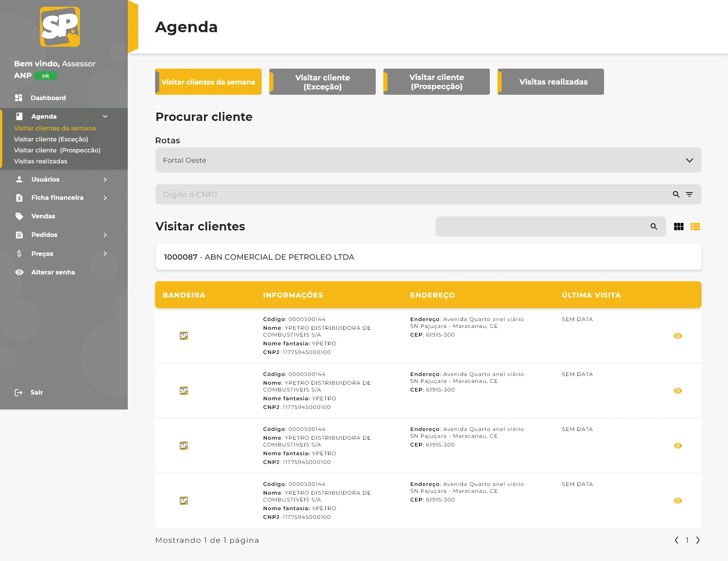The width and height of the screenshot is (728, 561).
Task: Open the filter icon in the CNPJ field
Action: [689, 194]
